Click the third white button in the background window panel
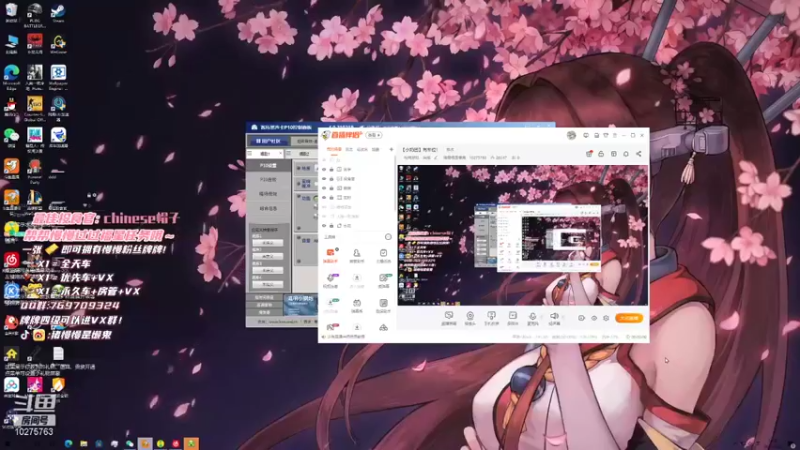The image size is (800, 450). click(267, 270)
